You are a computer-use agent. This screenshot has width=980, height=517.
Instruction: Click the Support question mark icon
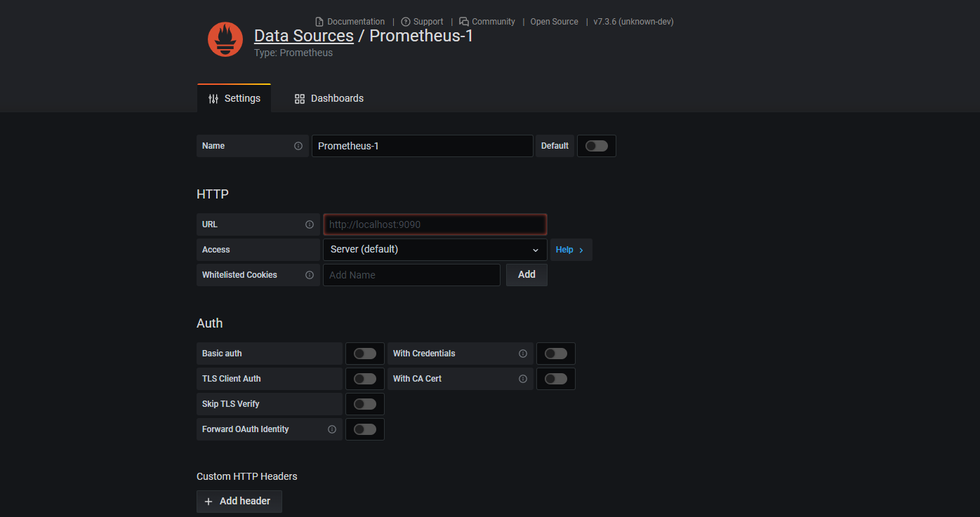click(406, 22)
